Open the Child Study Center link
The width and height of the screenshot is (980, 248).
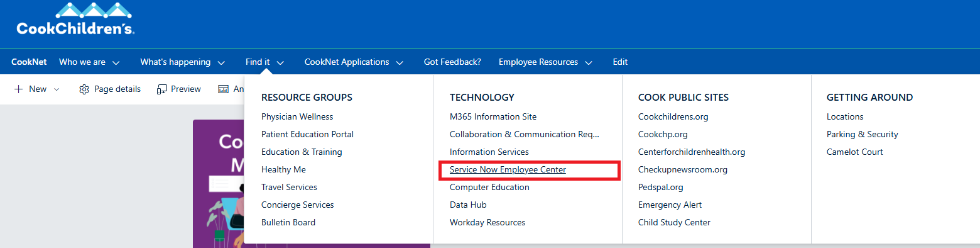674,222
